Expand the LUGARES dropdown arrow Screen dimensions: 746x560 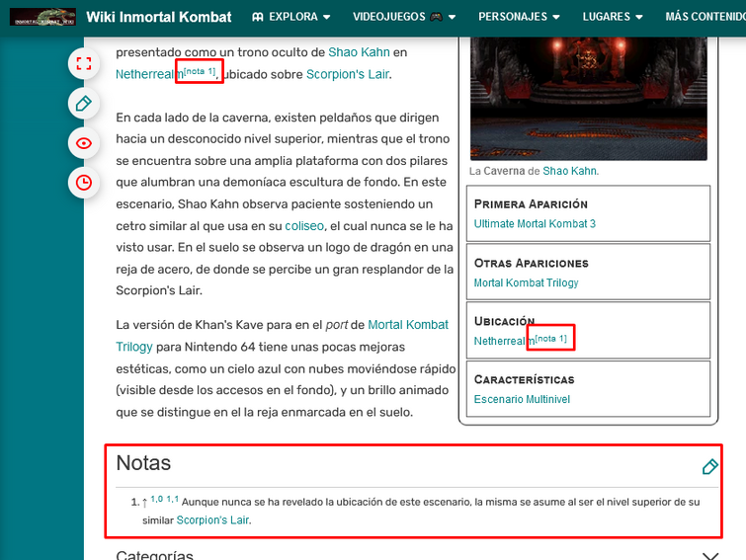point(639,17)
